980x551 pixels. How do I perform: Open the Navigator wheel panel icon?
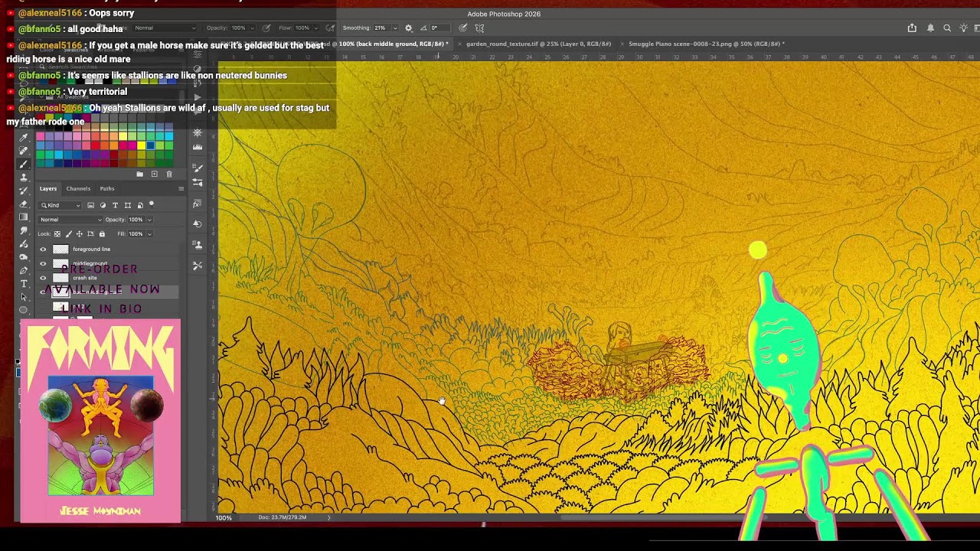[198, 132]
